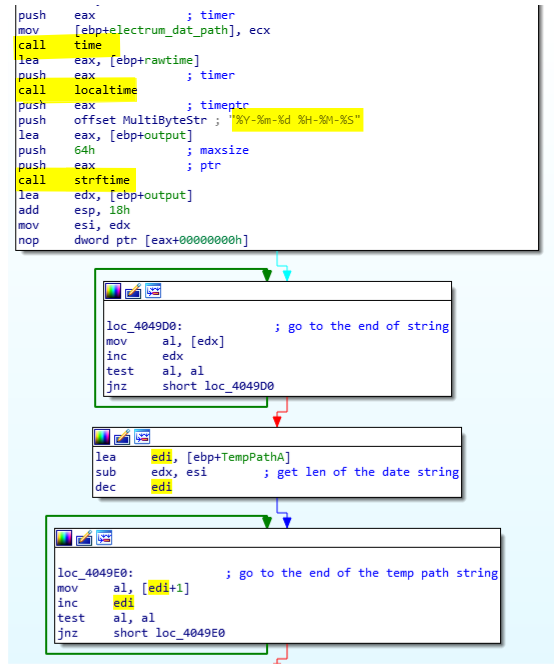Click group-nodes icon on loc_4049D0 node

click(153, 291)
